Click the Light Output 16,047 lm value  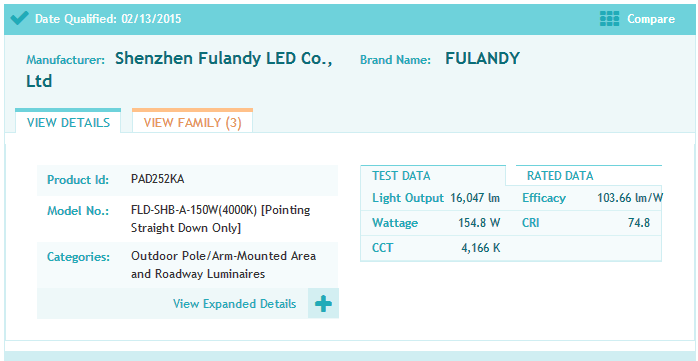[x=475, y=198]
